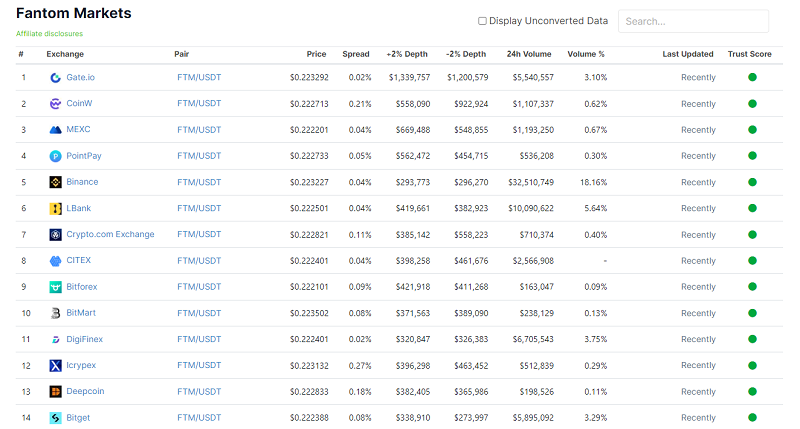Click the LBank logo icon
This screenshot has height=429, width=800.
pyautogui.click(x=56, y=208)
